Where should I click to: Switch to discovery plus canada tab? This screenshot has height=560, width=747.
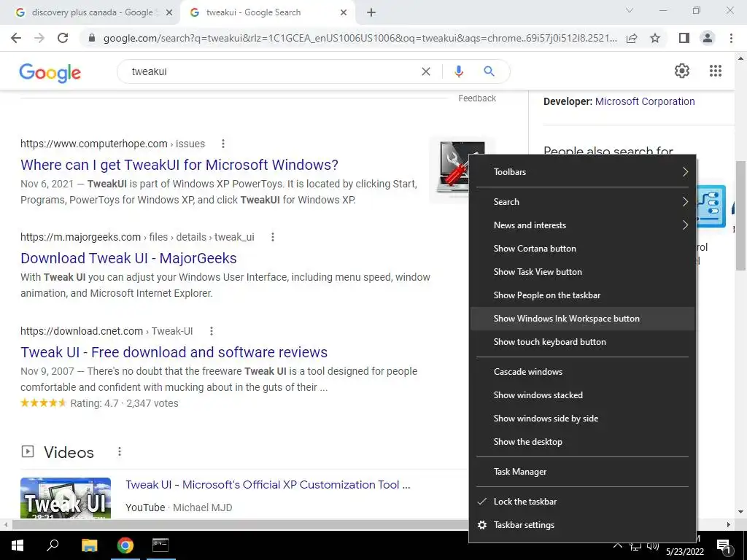coord(90,13)
